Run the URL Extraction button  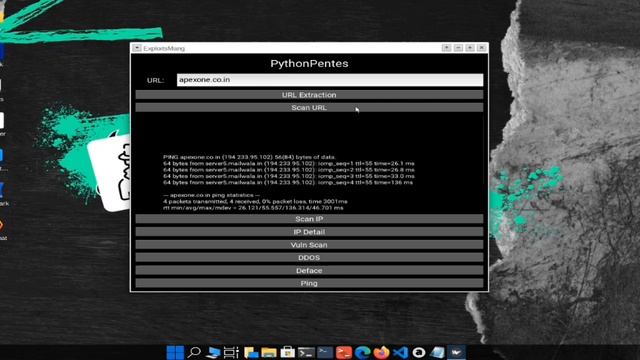[x=309, y=95]
